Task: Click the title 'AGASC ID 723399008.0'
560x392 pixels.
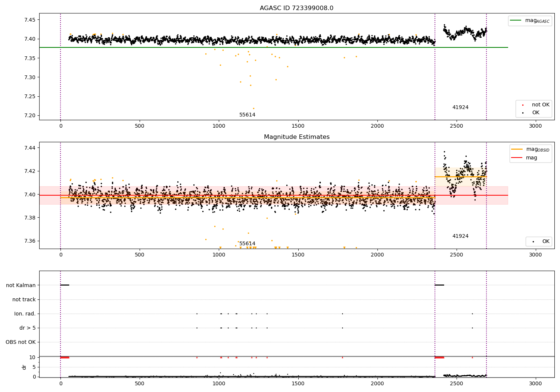Action: [296, 8]
